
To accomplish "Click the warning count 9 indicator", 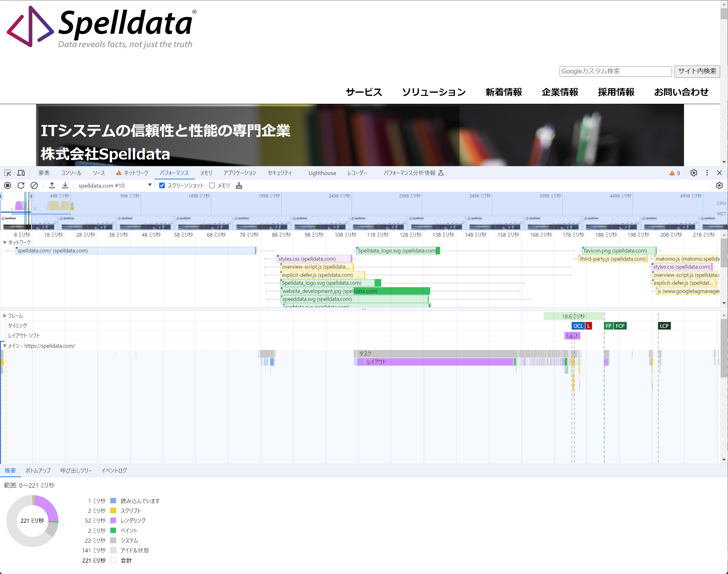I will (675, 173).
